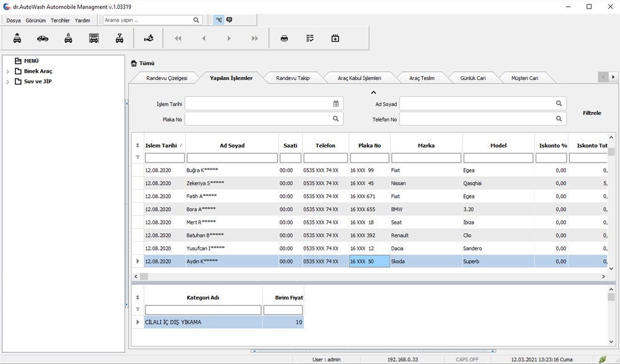Open the Tercihler menu
Image resolution: width=620 pixels, height=364 pixels.
pyautogui.click(x=60, y=20)
